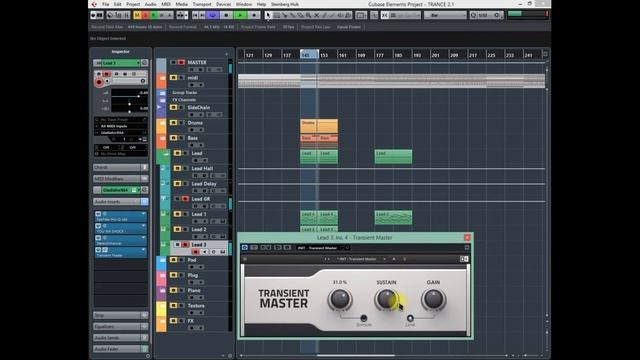Mute the Pad track
The image size is (640, 360).
click(x=173, y=260)
